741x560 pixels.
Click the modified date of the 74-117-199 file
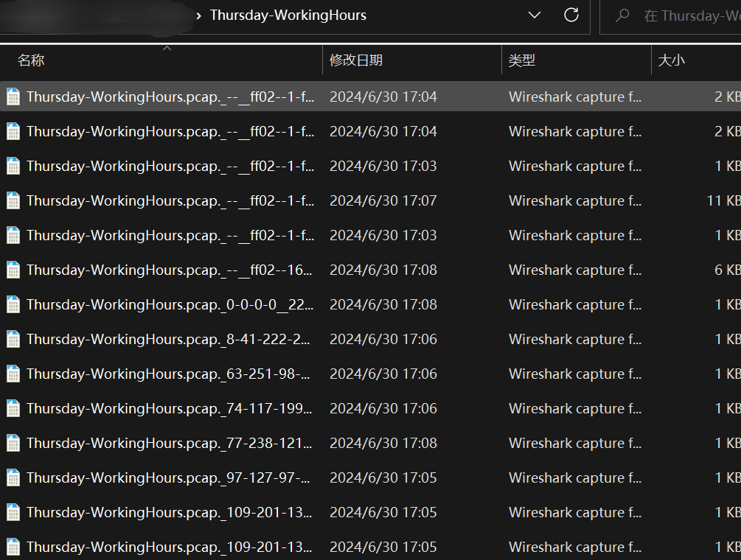[383, 408]
